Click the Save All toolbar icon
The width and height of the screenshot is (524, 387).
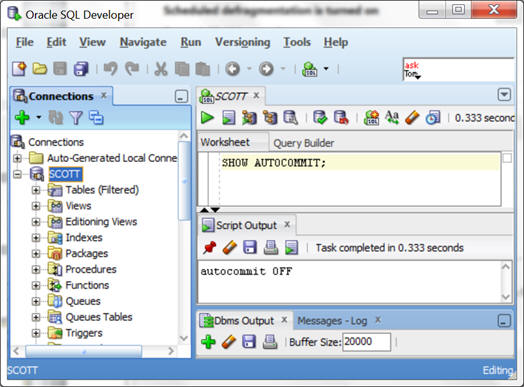click(x=81, y=69)
